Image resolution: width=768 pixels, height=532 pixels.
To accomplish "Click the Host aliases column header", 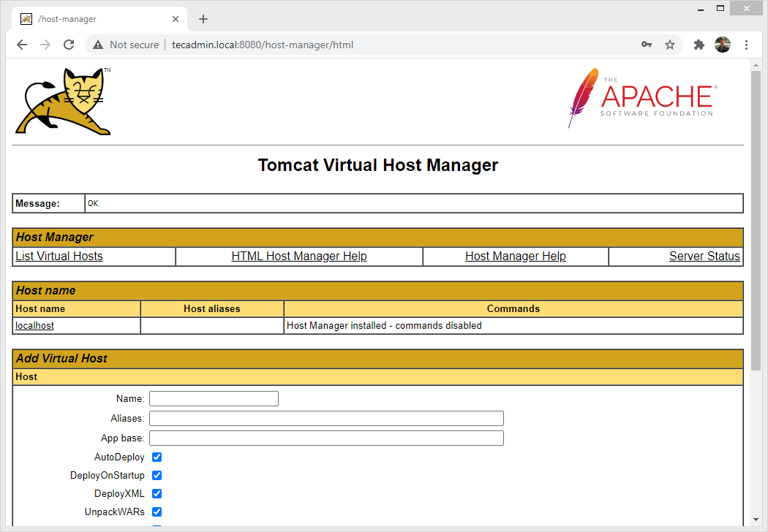I will [212, 309].
